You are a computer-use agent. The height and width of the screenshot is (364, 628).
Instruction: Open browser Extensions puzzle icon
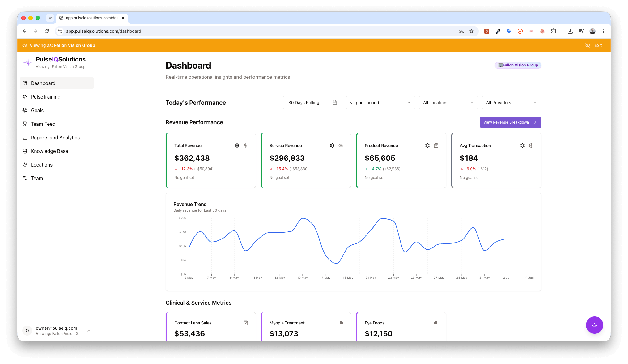click(554, 31)
